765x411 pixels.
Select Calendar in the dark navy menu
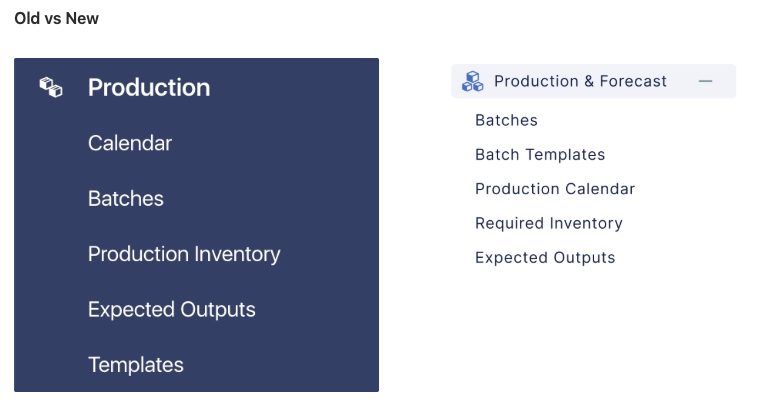pyautogui.click(x=130, y=143)
